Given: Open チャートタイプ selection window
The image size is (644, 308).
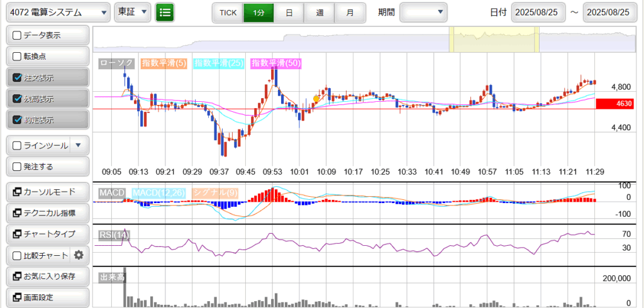Looking at the screenshot, I should click(48, 234).
